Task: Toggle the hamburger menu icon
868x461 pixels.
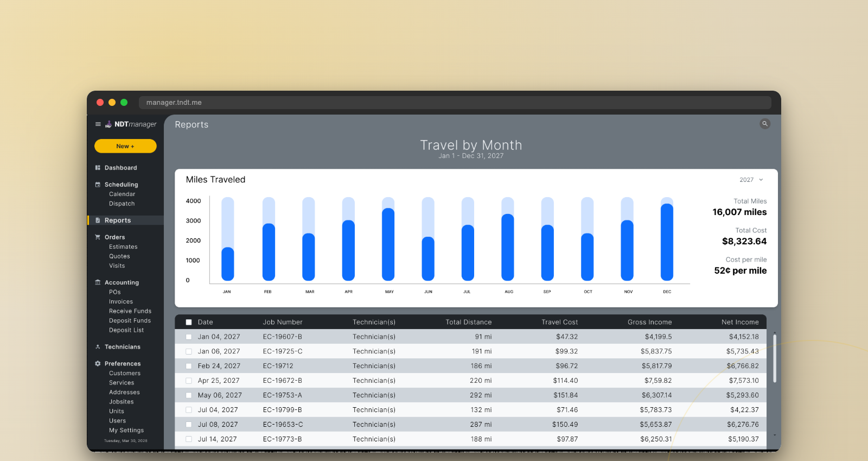Action: click(98, 124)
